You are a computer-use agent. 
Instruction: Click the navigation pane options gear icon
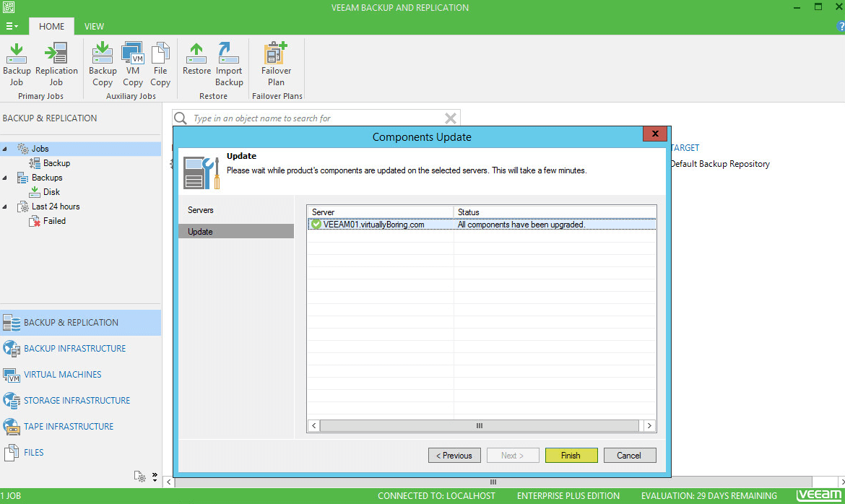(139, 477)
